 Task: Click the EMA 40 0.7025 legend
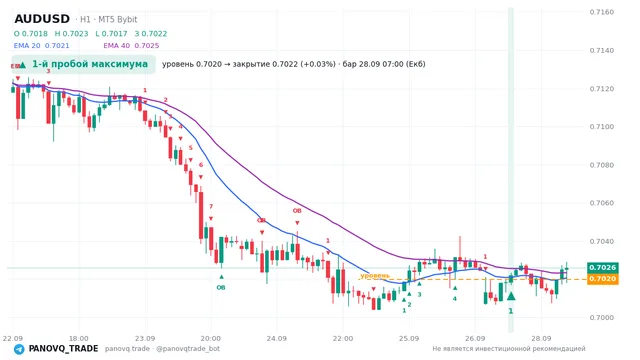tap(131, 46)
